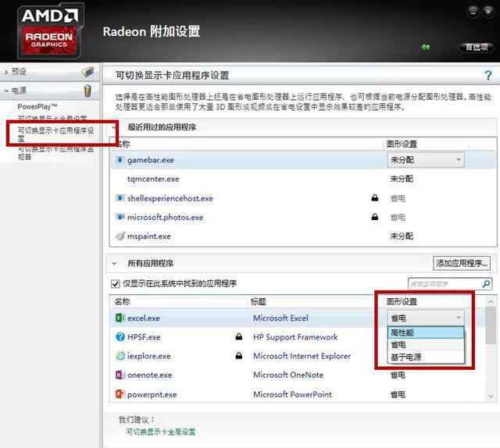The height and width of the screenshot is (448, 500).
Task: Select the Microsoft OneNote title cell
Action: point(288,375)
